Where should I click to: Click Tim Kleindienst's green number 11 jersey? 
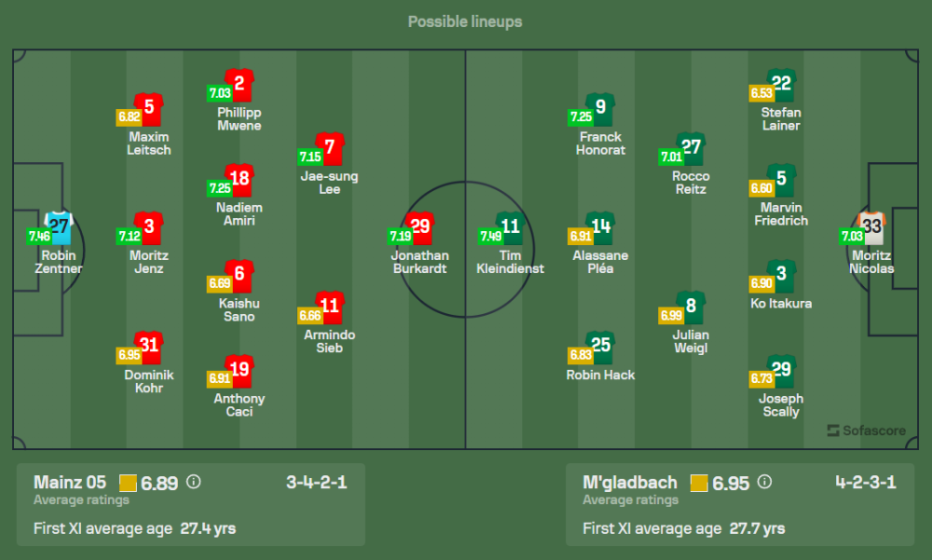[x=509, y=227]
